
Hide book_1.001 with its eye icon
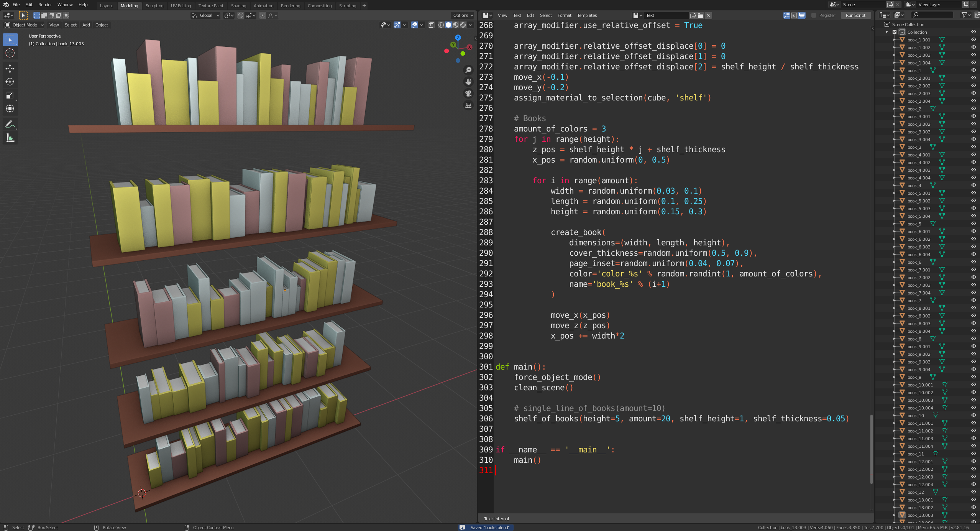pyautogui.click(x=973, y=39)
